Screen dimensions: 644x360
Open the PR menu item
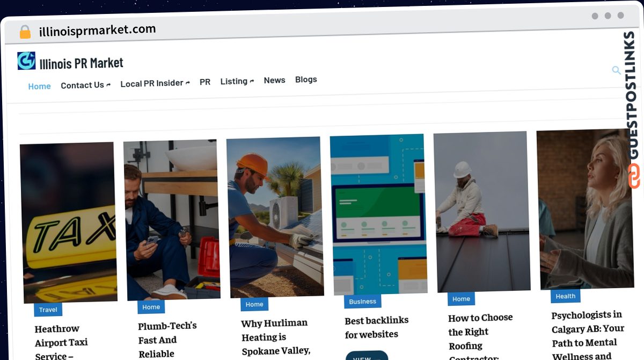205,82
